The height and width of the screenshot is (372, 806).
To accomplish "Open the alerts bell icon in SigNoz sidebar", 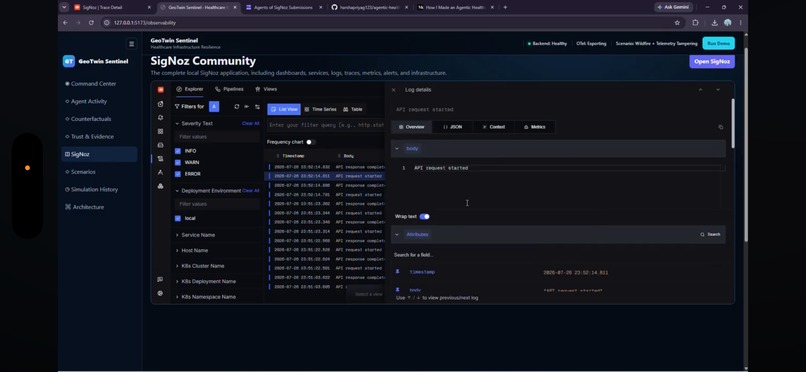I will tap(160, 118).
